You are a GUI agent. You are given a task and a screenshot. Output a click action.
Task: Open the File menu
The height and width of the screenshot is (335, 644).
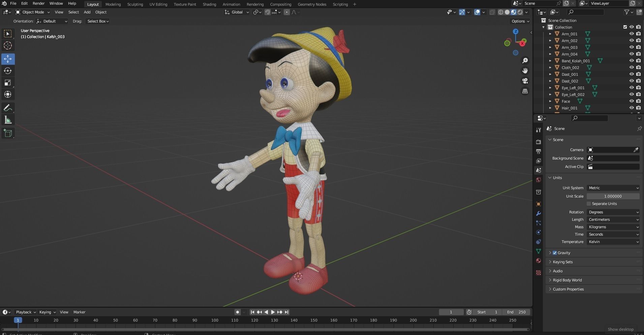pos(13,3)
